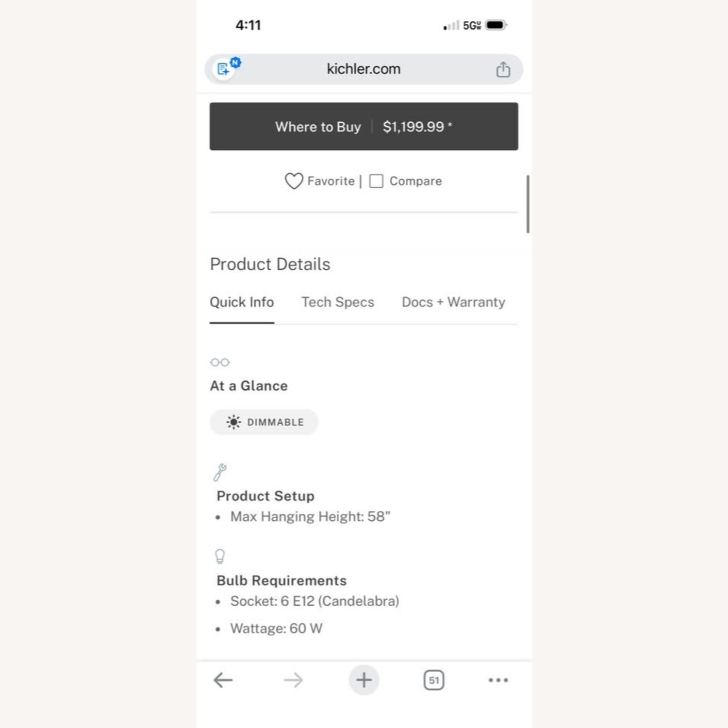Screen dimensions: 728x728
Task: Tap the glasses icon above At a Glance
Action: [220, 363]
